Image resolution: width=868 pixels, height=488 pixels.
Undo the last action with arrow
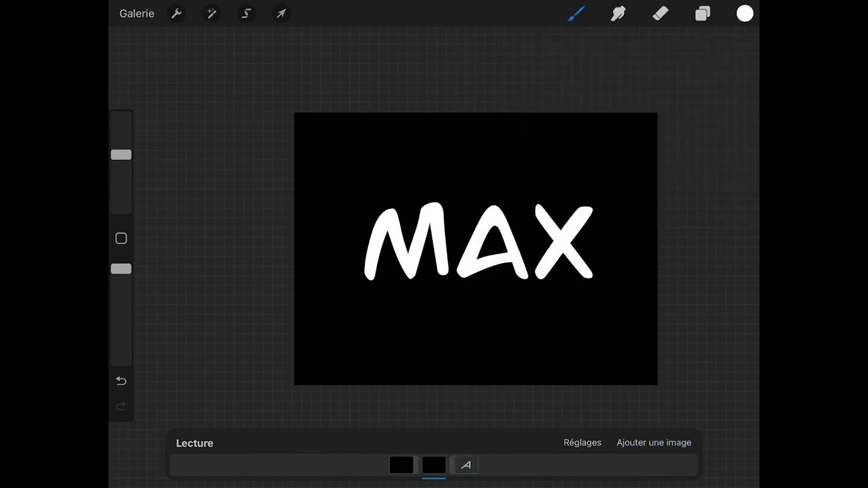point(121,381)
